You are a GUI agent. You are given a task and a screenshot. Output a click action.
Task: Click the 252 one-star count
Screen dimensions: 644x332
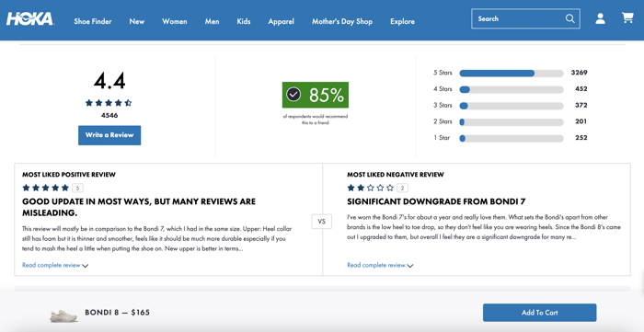[581, 137]
